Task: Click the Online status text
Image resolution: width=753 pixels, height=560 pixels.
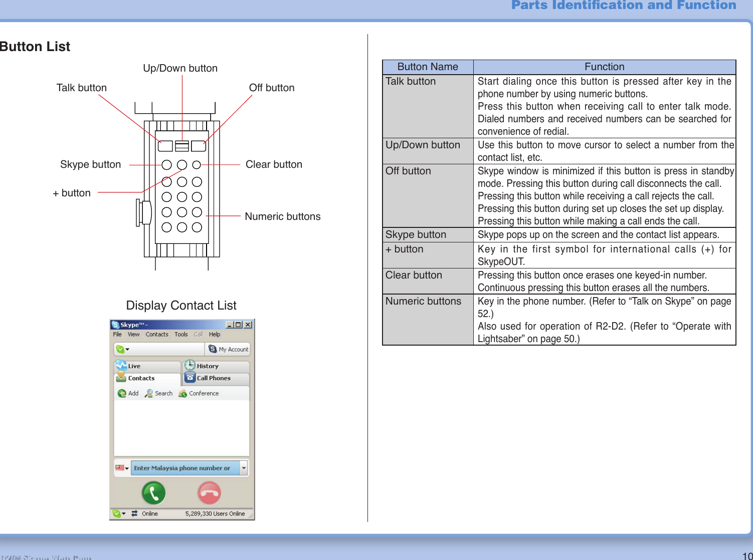Action: click(x=149, y=513)
